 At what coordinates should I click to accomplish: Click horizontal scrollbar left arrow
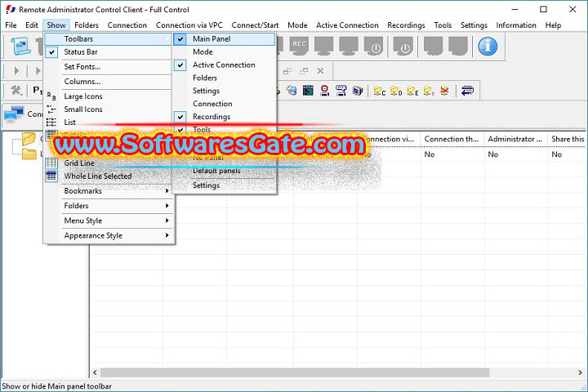pos(95,372)
